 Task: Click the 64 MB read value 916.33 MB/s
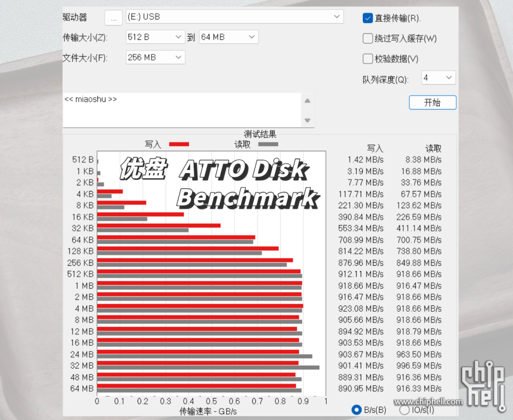(419, 388)
